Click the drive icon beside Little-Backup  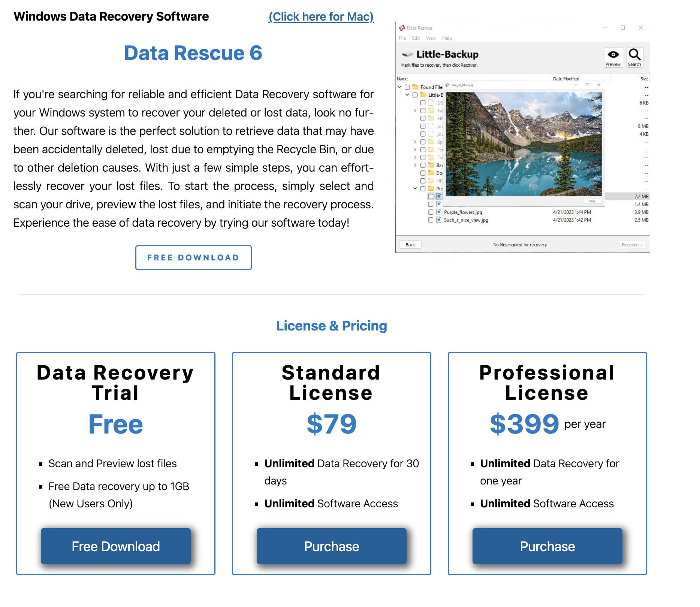click(407, 55)
